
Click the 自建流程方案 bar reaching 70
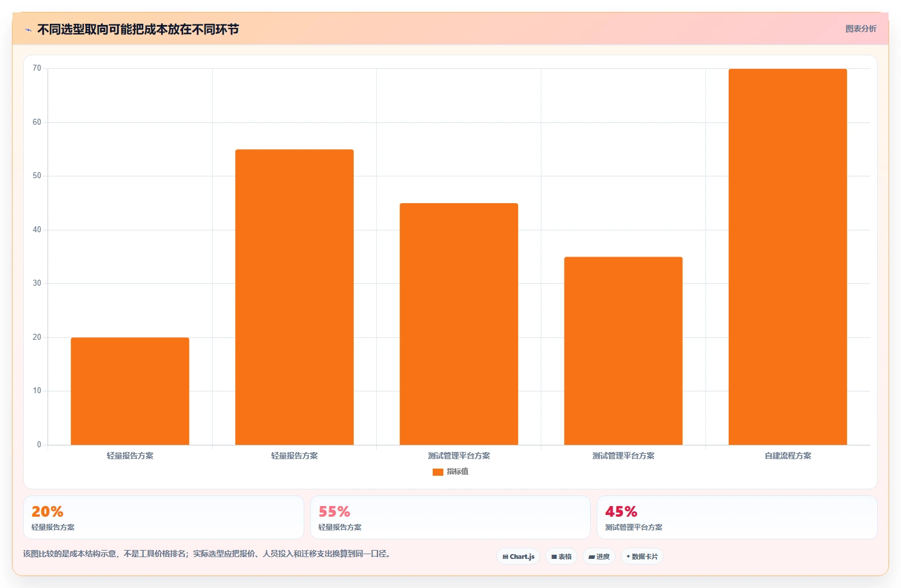(787, 257)
